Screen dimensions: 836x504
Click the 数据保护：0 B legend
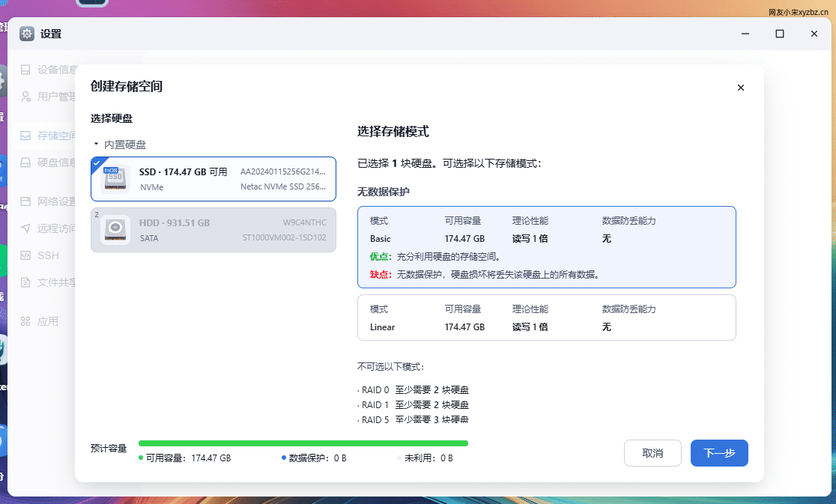point(314,458)
